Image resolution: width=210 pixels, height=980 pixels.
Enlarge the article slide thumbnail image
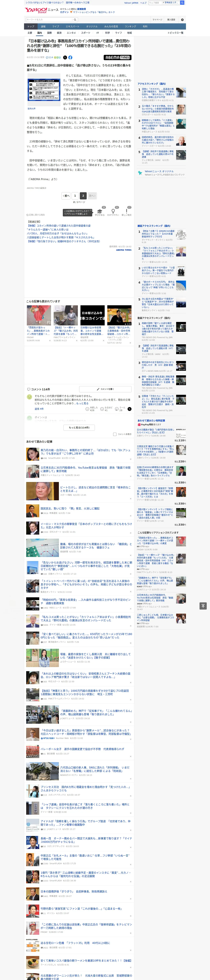tap(44, 90)
